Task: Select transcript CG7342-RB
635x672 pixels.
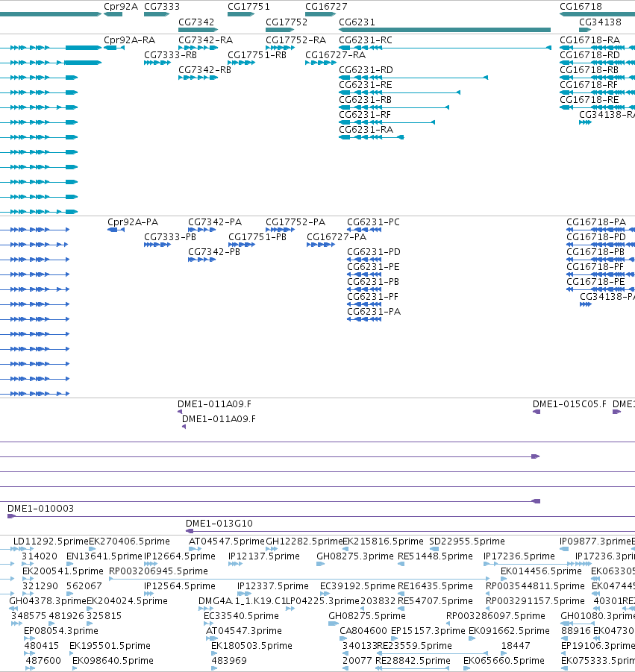Action: pos(204,70)
